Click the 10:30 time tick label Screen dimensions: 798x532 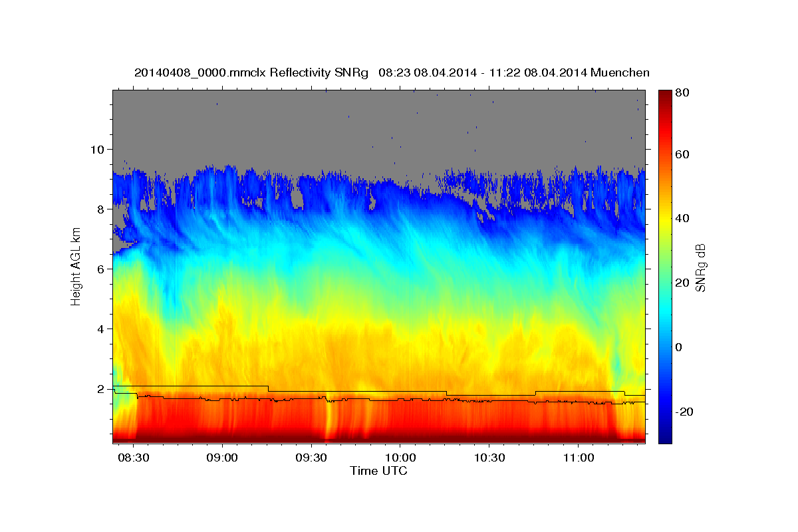[489, 458]
